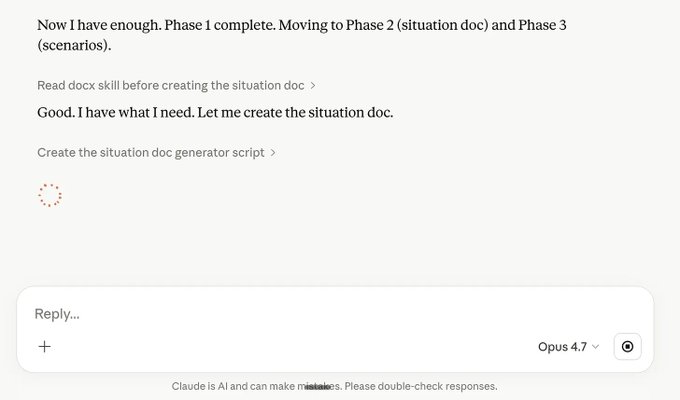This screenshot has height=400, width=680.
Task: Click the "Opus 4.7" model label
Action: point(562,347)
